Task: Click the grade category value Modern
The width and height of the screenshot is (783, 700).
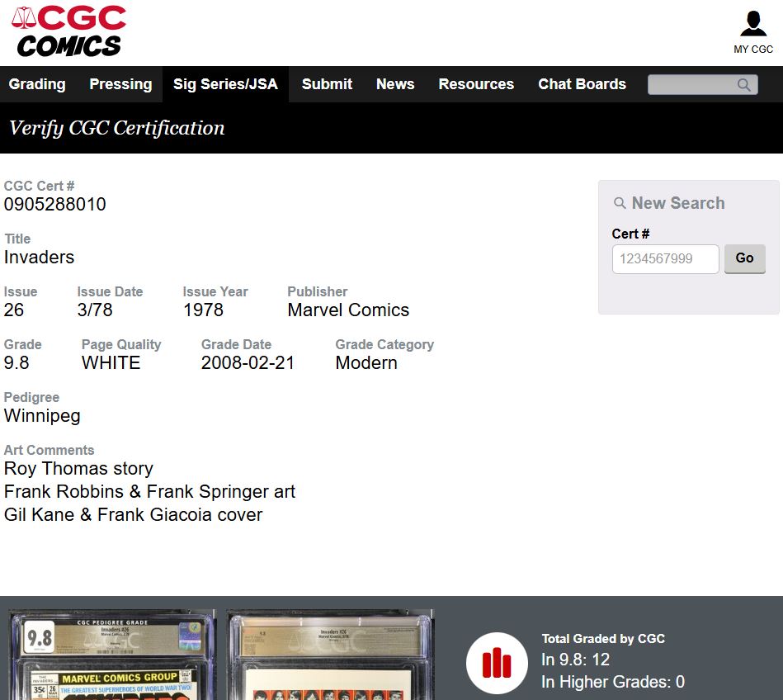Action: (x=366, y=363)
